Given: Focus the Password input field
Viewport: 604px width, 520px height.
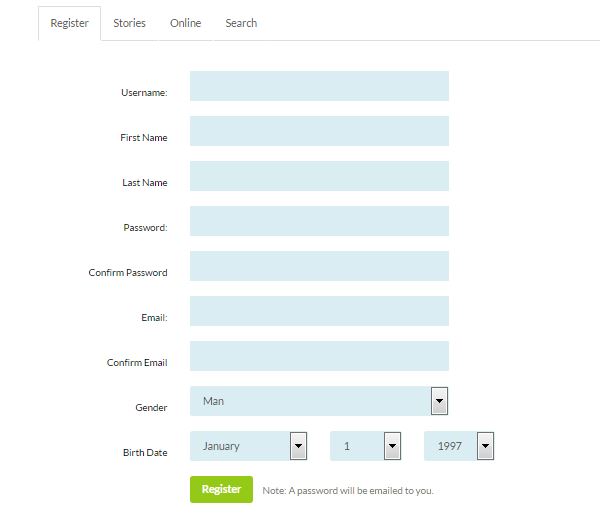Looking at the screenshot, I should (319, 221).
